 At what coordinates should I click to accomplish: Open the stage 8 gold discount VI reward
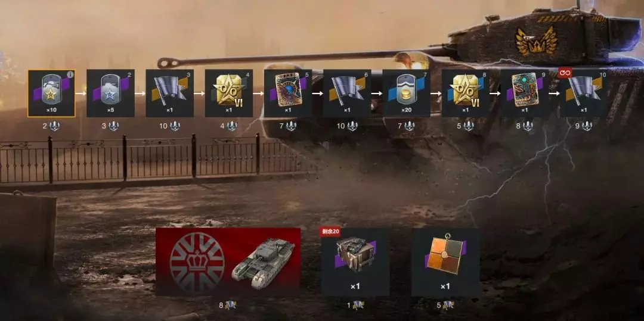click(465, 94)
